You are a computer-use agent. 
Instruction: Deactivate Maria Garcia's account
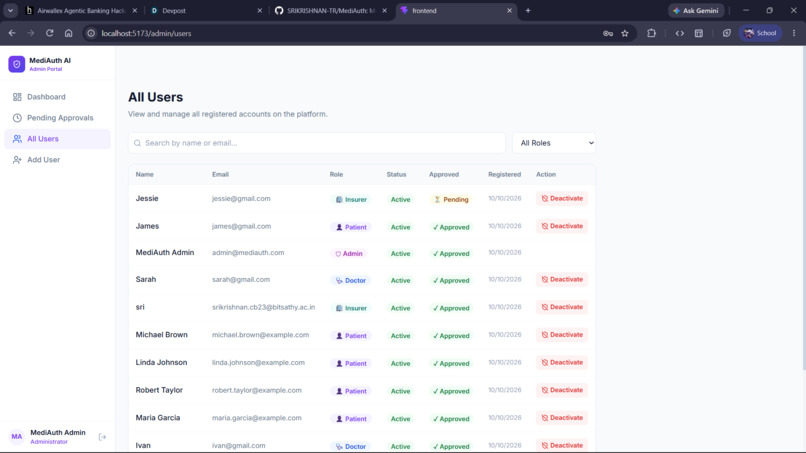tap(562, 418)
